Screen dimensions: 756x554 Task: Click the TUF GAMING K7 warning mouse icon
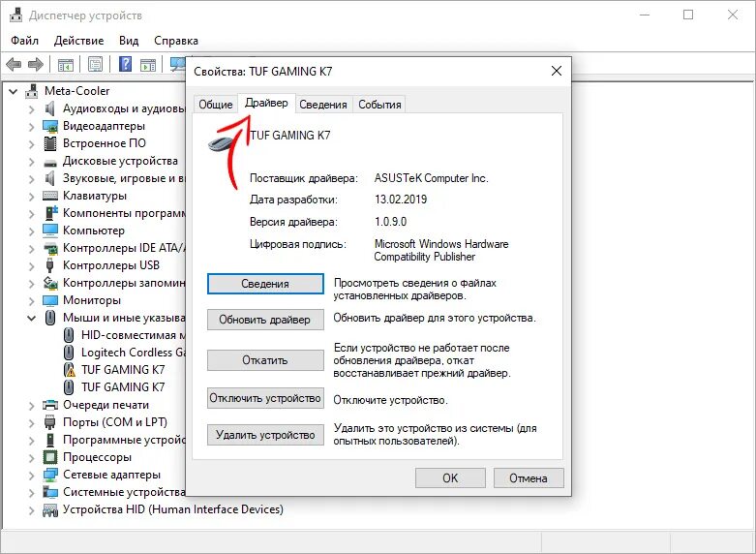tap(70, 370)
